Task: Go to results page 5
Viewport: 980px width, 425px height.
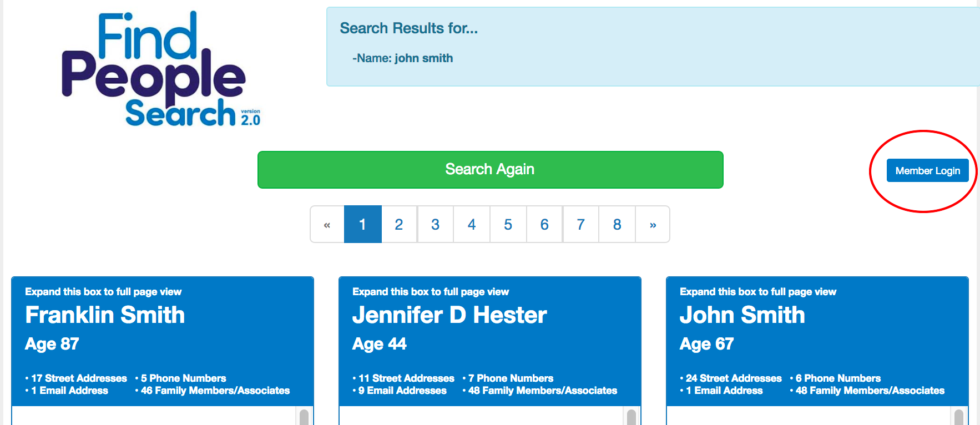Action: click(x=508, y=224)
